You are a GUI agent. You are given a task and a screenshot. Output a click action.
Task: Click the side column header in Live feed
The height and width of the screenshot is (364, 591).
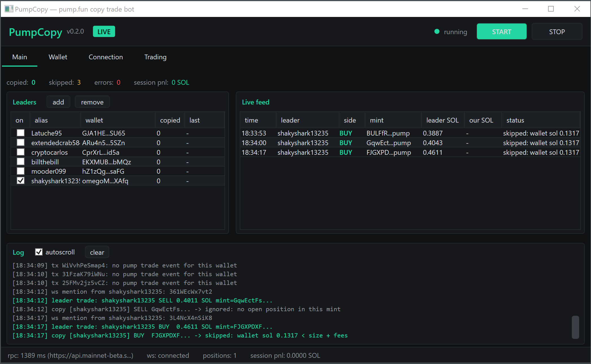352,120
